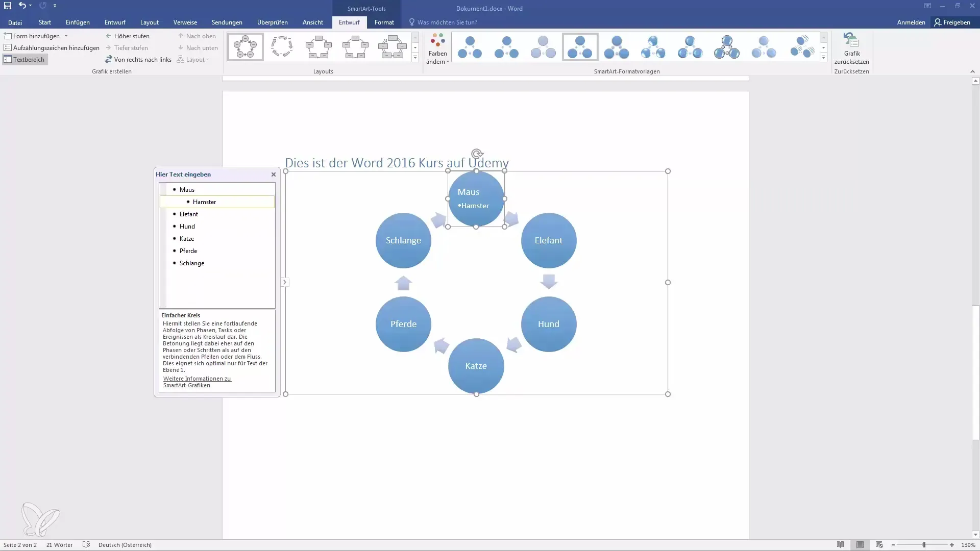This screenshot has width=980, height=551.
Task: Click Tiefer stufen to demote item
Action: point(127,48)
